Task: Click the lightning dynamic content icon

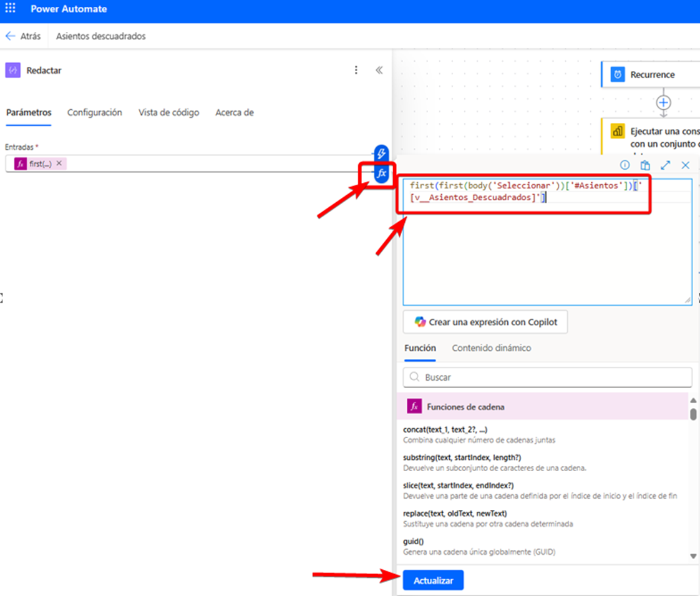Action: 381,153
